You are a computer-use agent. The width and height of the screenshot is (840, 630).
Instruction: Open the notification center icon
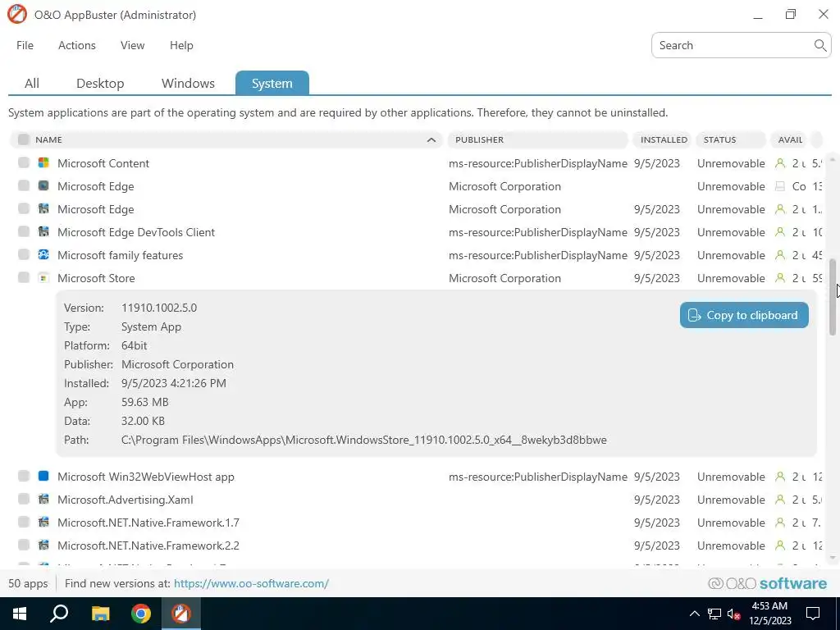[x=813, y=614]
